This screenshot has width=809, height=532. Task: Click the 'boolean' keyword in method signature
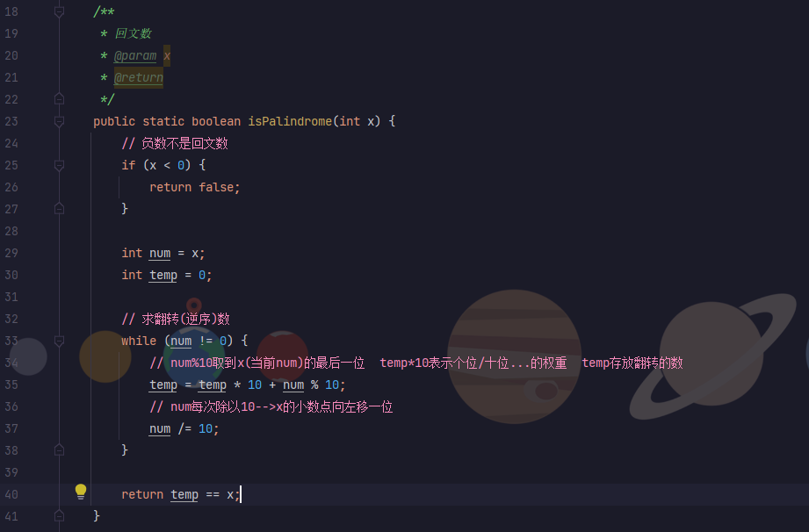point(216,122)
